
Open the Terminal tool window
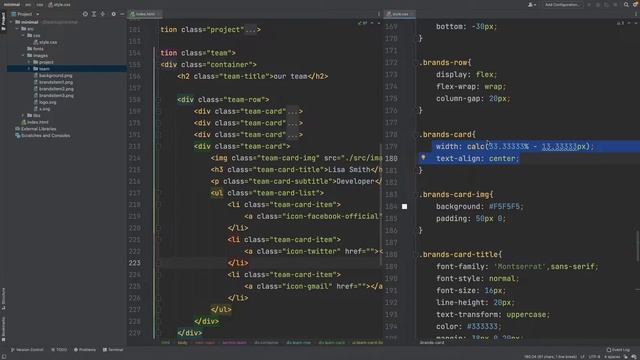tap(113, 350)
